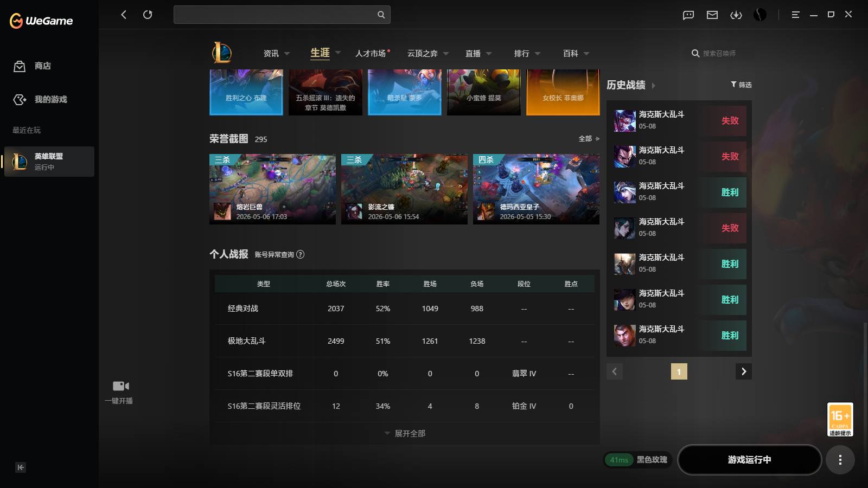Click the 16+ age rating badge
Image resolution: width=868 pixels, height=488 pixels.
(x=840, y=419)
